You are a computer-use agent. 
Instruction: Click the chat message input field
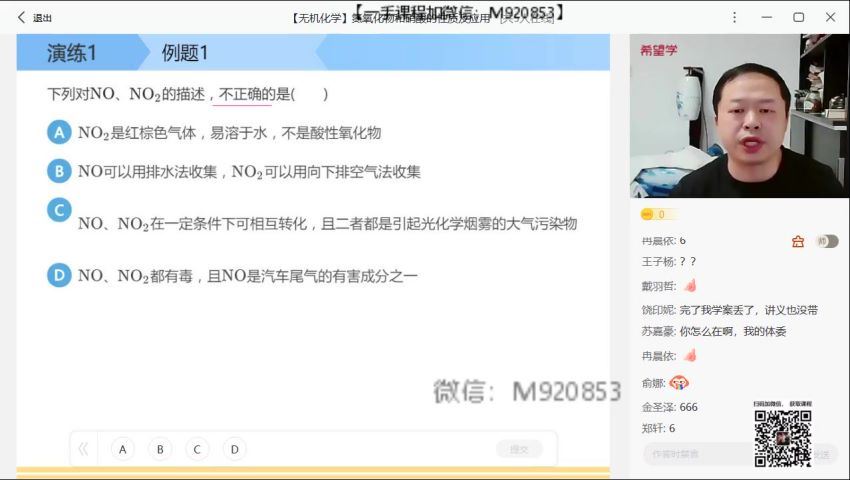[x=699, y=454]
